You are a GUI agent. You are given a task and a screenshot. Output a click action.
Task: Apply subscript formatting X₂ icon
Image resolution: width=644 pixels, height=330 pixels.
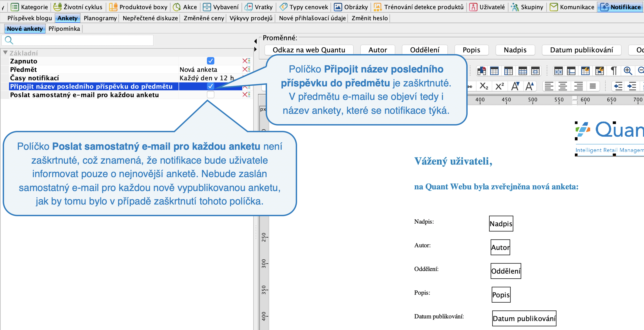484,86
